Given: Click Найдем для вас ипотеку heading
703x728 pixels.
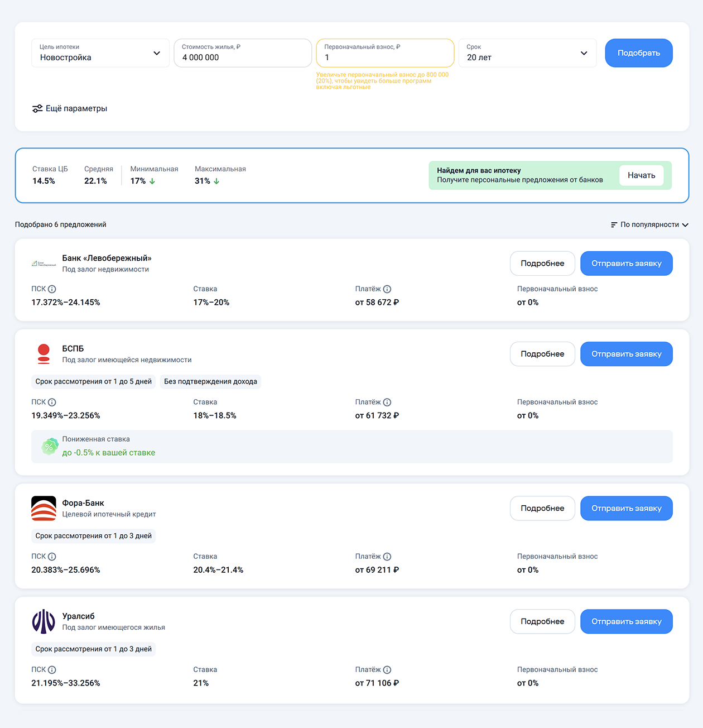Looking at the screenshot, I should pos(479,171).
